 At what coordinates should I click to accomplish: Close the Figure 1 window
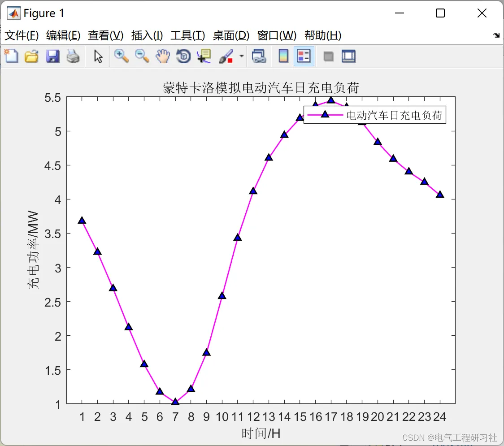[482, 13]
